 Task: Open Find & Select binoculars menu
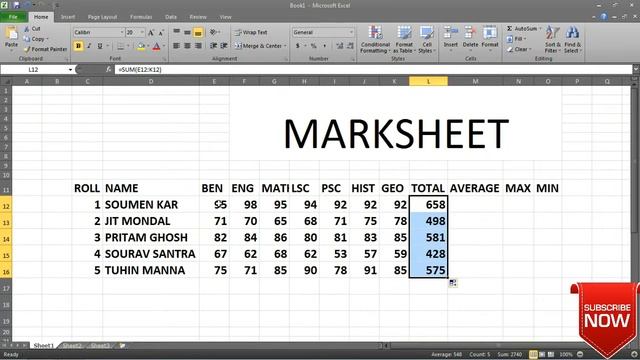[573, 40]
